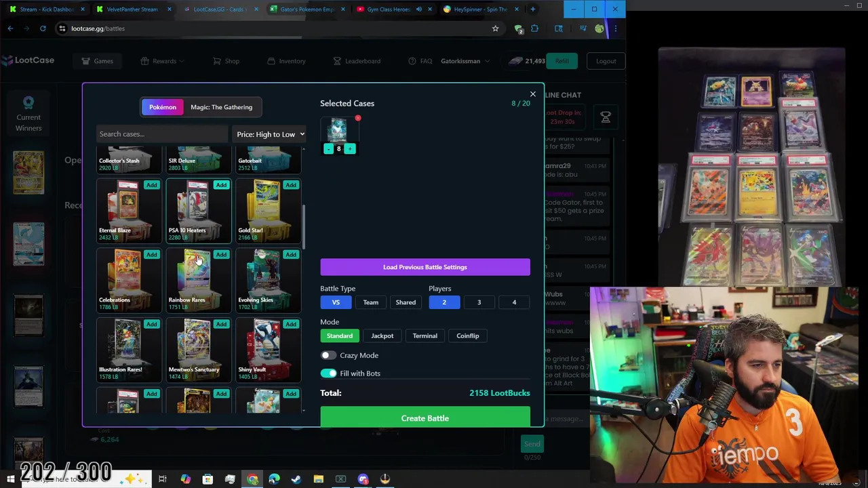Viewport: 868px width, 488px height.
Task: Open the Shop nav item
Action: click(x=226, y=61)
